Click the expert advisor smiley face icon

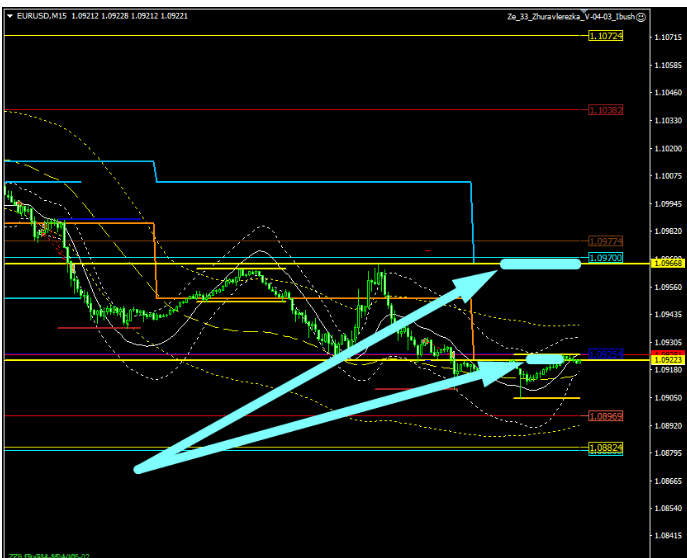pos(641,17)
